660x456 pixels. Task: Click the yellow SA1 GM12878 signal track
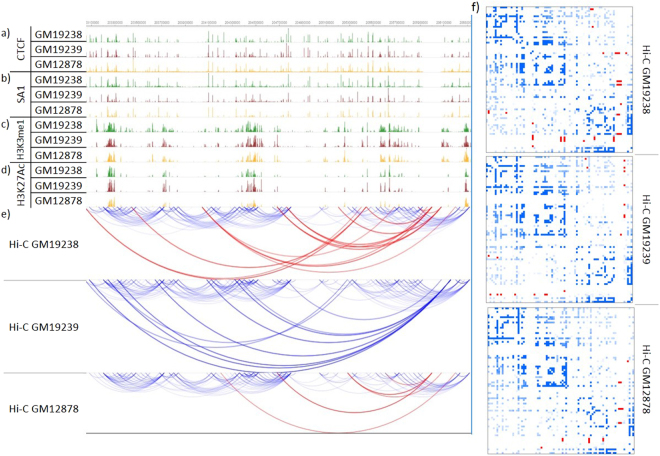click(x=279, y=110)
